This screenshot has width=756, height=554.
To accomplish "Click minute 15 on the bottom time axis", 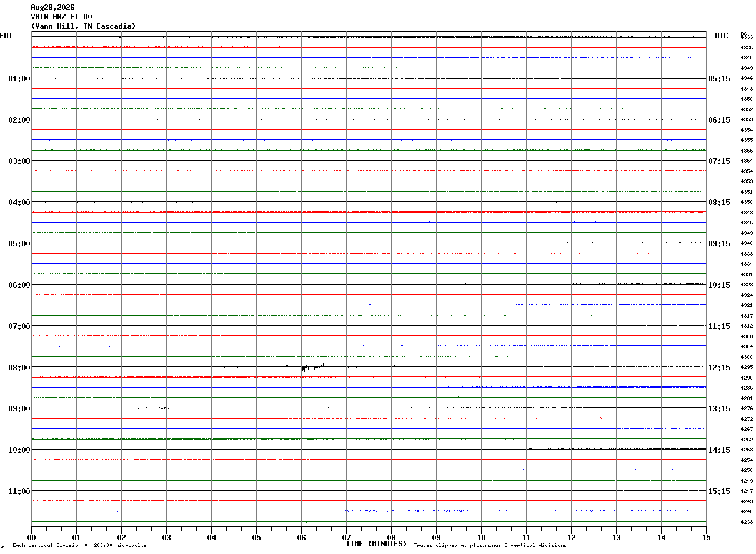I will point(706,537).
